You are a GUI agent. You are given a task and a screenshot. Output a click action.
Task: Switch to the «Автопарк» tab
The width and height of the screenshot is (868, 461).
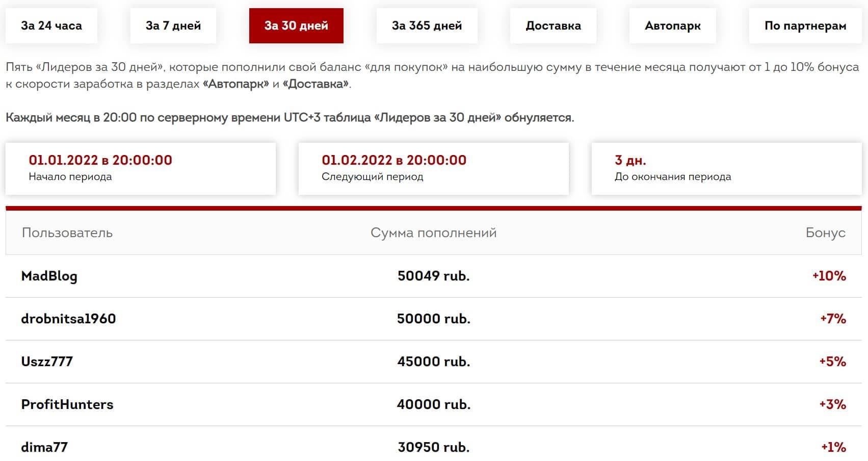click(673, 25)
